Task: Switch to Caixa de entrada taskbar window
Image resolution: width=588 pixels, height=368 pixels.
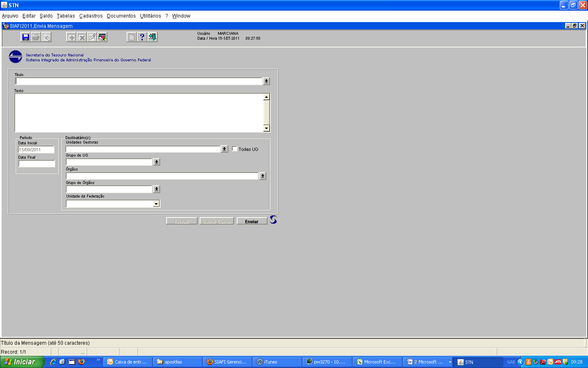Action: point(127,362)
